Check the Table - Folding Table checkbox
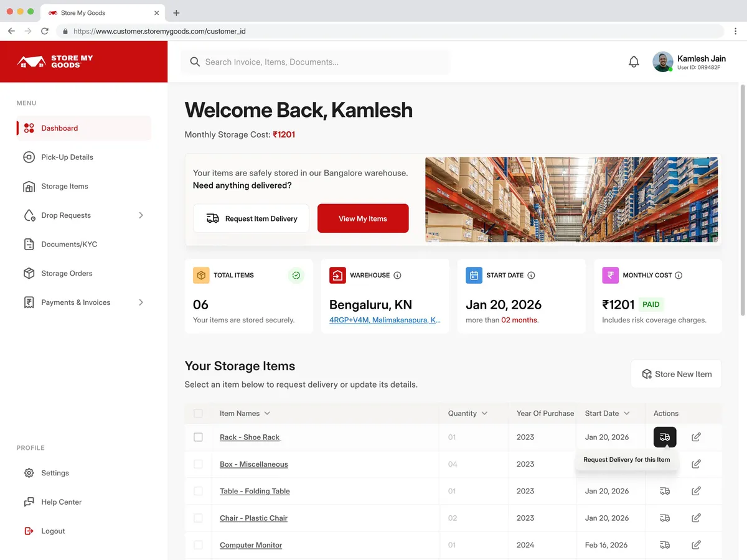The image size is (747, 560). click(198, 491)
